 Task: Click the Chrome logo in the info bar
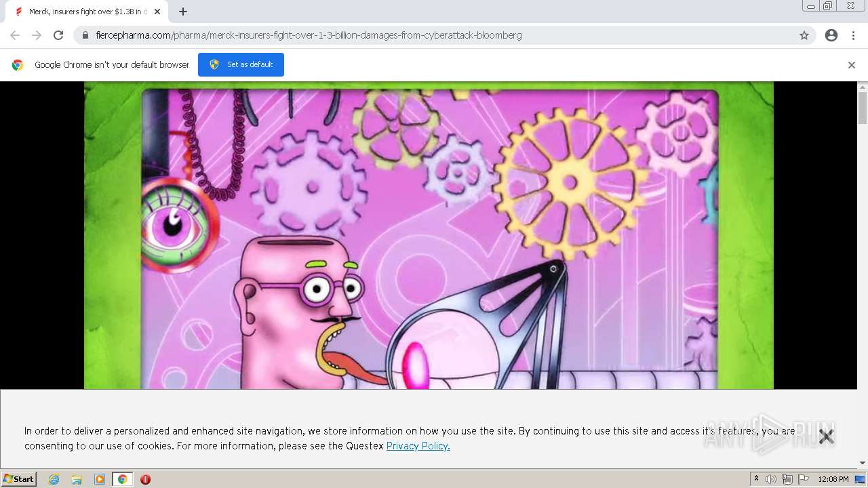pos(18,65)
